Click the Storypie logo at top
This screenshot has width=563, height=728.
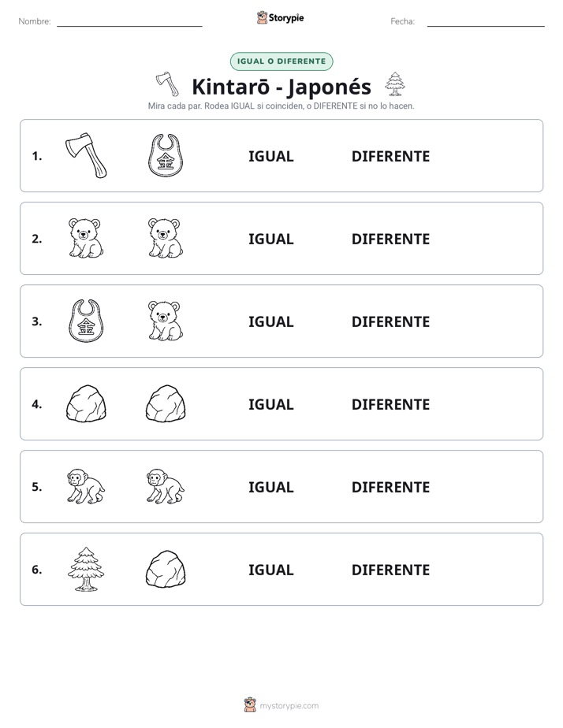pos(280,17)
